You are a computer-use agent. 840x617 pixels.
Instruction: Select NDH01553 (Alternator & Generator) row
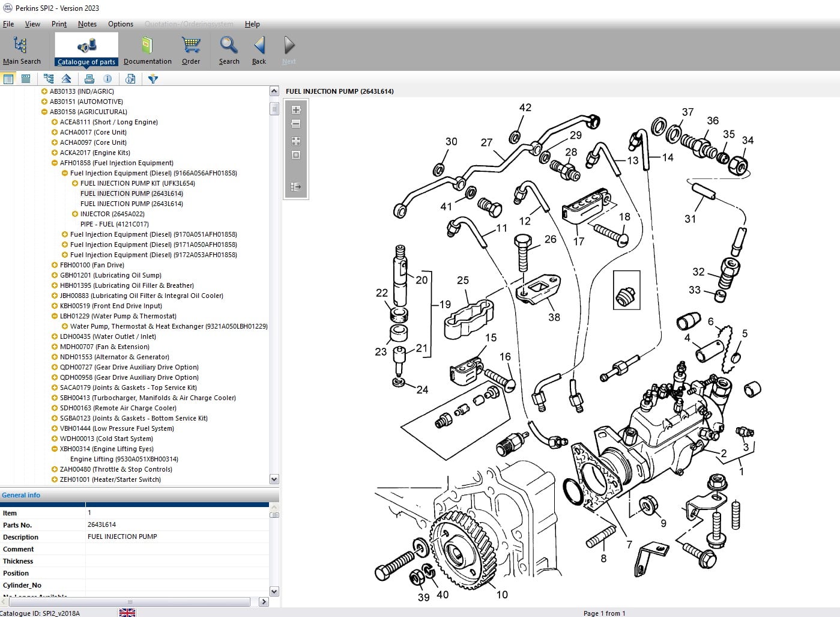115,357
